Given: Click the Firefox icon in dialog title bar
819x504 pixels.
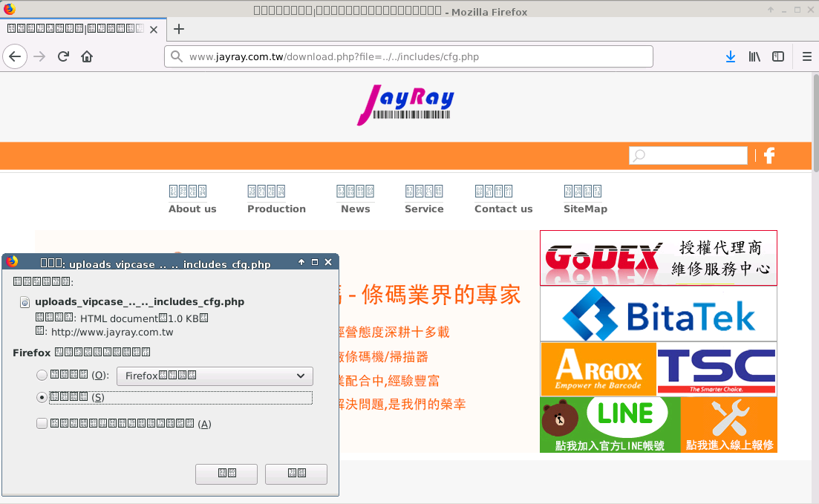Looking at the screenshot, I should click(x=12, y=262).
